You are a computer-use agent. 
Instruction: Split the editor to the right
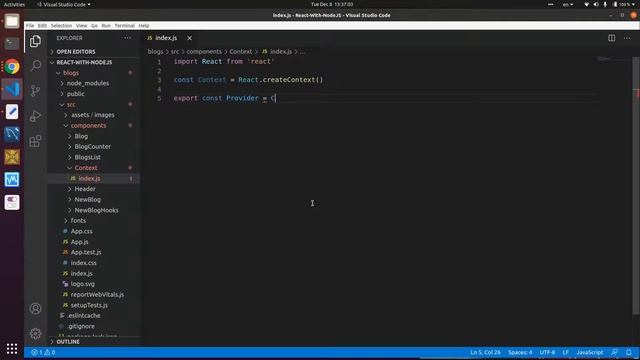tap(611, 38)
